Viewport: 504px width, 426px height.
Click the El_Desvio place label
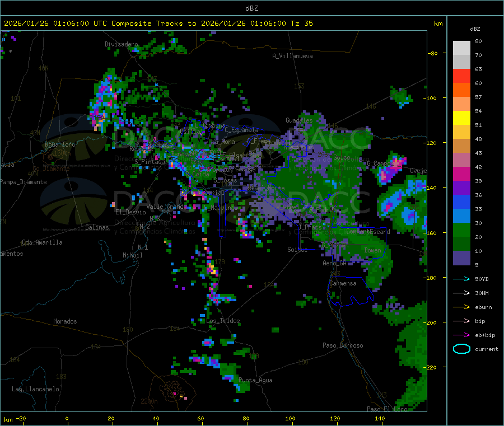point(130,212)
